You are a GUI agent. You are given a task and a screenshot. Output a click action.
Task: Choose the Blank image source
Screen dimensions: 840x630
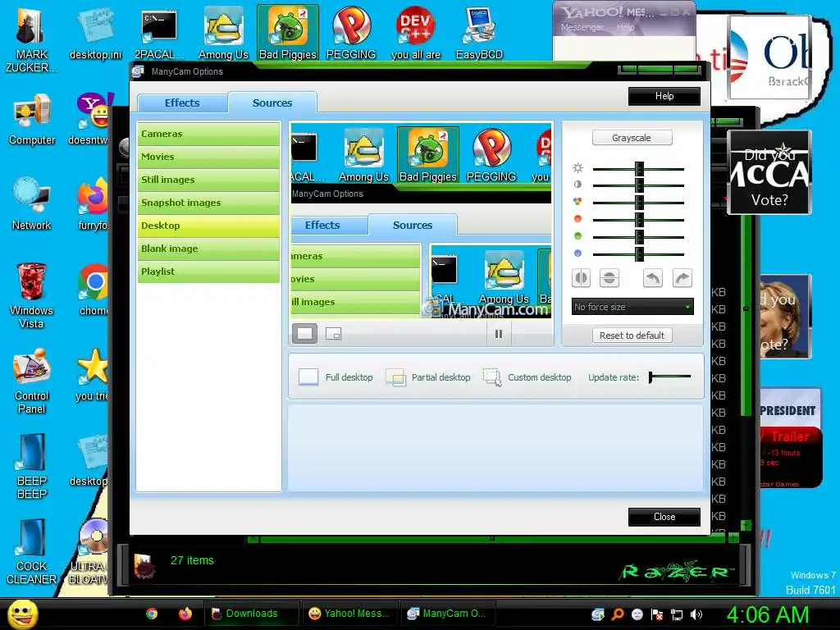point(208,249)
